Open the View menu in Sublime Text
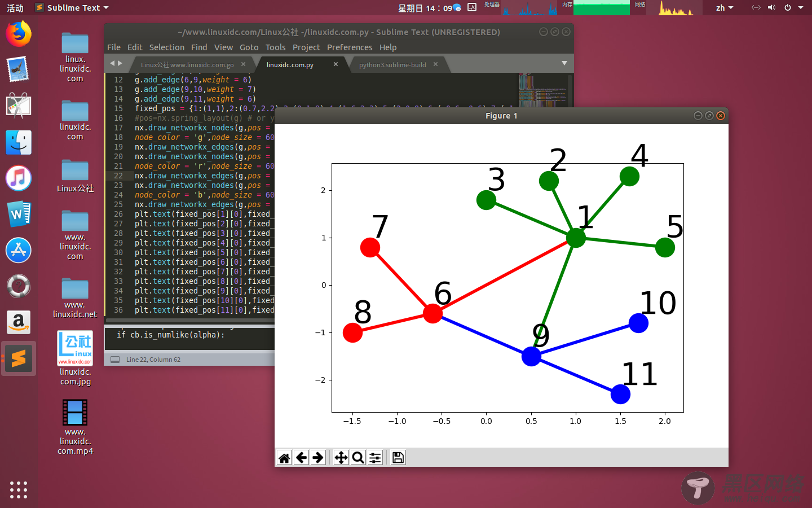The width and height of the screenshot is (812, 508). [223, 47]
